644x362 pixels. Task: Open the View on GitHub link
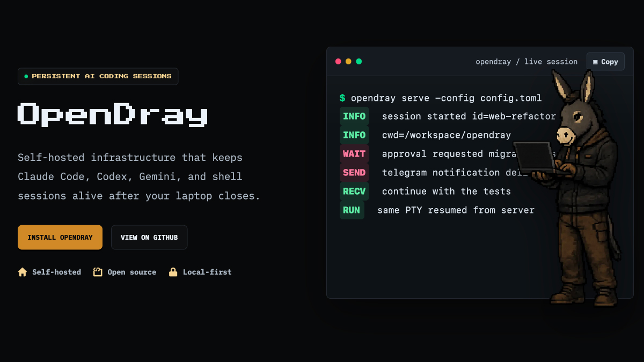pos(149,237)
